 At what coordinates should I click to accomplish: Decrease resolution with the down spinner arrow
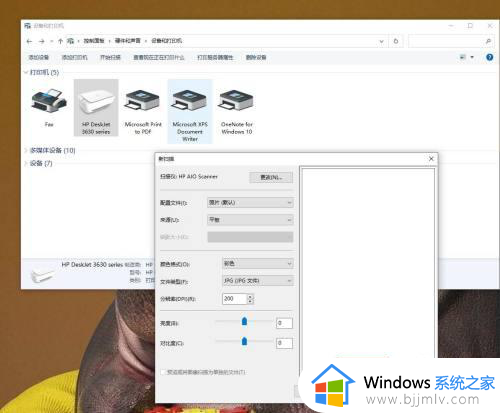(x=251, y=301)
